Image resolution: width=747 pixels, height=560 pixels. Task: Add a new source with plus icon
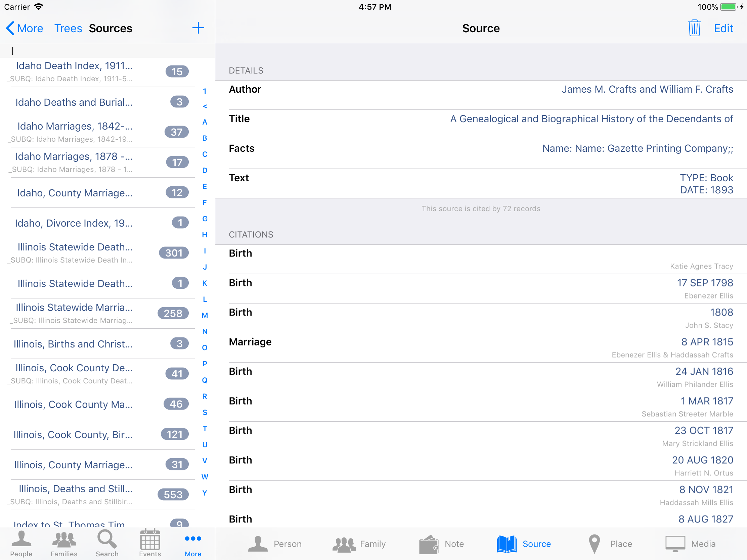198,28
